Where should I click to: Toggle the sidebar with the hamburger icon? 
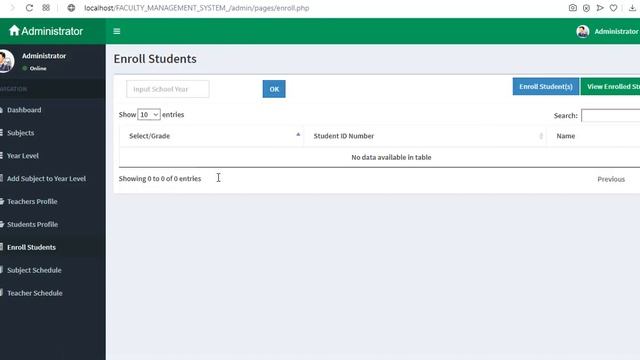(117, 31)
